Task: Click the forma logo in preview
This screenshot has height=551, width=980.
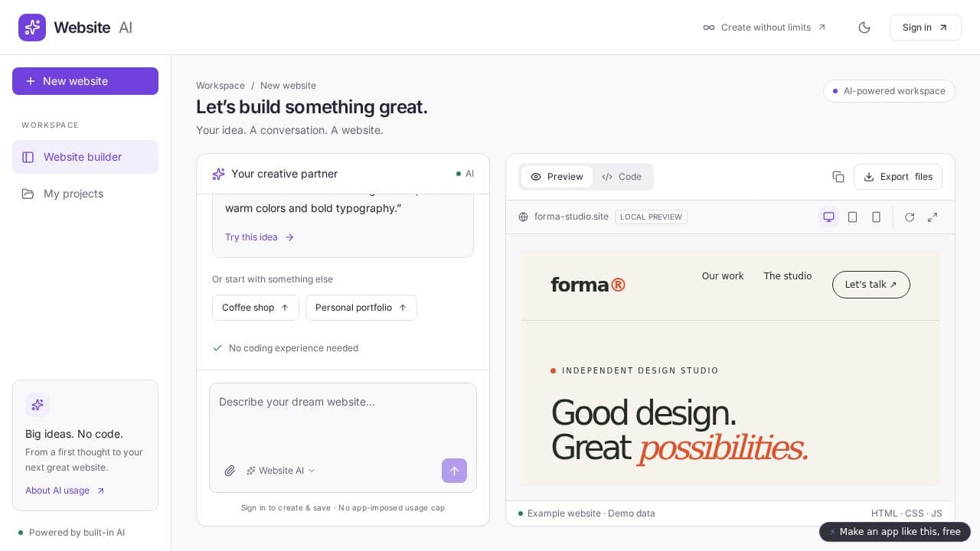Action: [588, 285]
